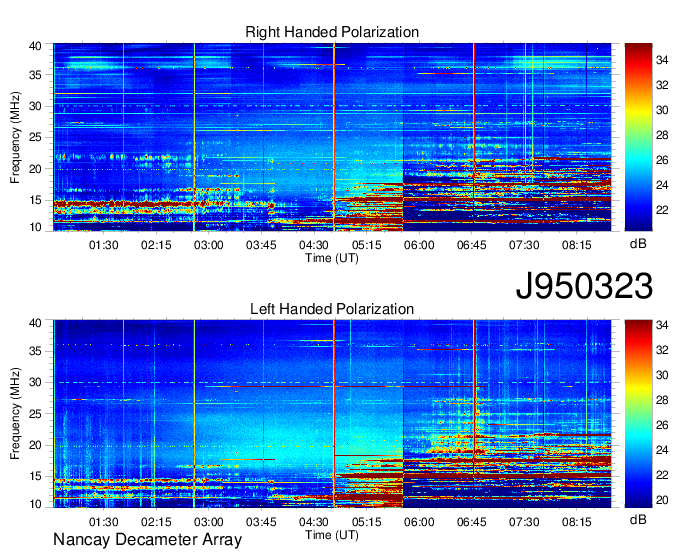Viewport: 680px width, 552px height.
Task: Click the Right Handed Polarization title
Action: (332, 32)
